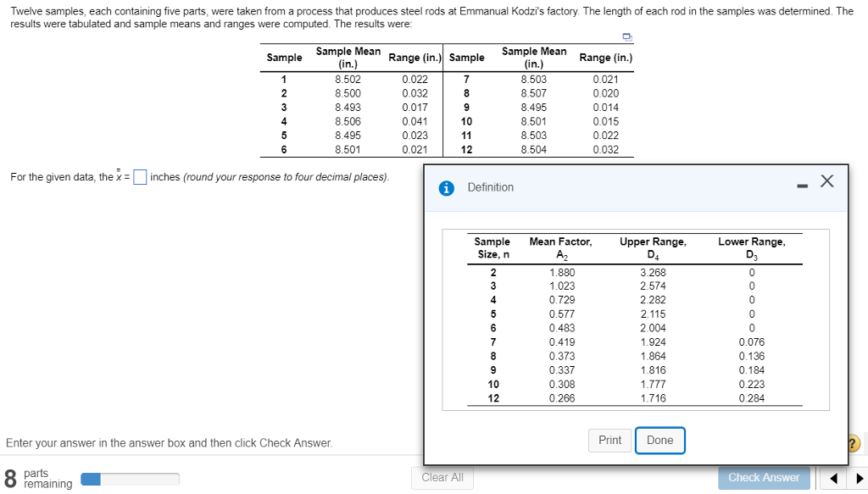Image resolution: width=868 pixels, height=494 pixels.
Task: Click the Clear All button
Action: point(442,477)
